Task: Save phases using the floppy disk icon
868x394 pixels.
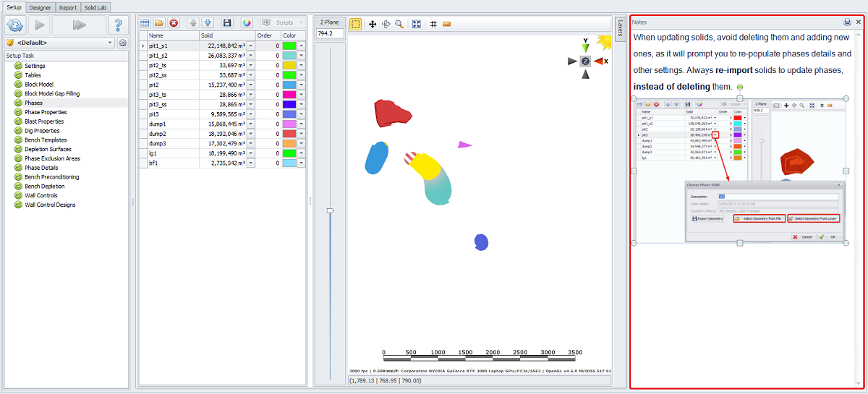Action: [x=227, y=23]
